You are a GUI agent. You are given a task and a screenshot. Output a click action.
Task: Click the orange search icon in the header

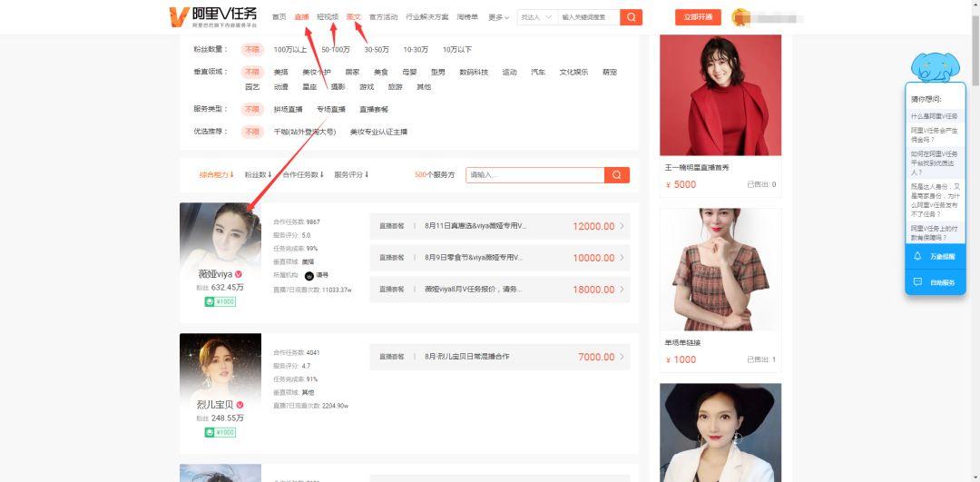pyautogui.click(x=632, y=17)
